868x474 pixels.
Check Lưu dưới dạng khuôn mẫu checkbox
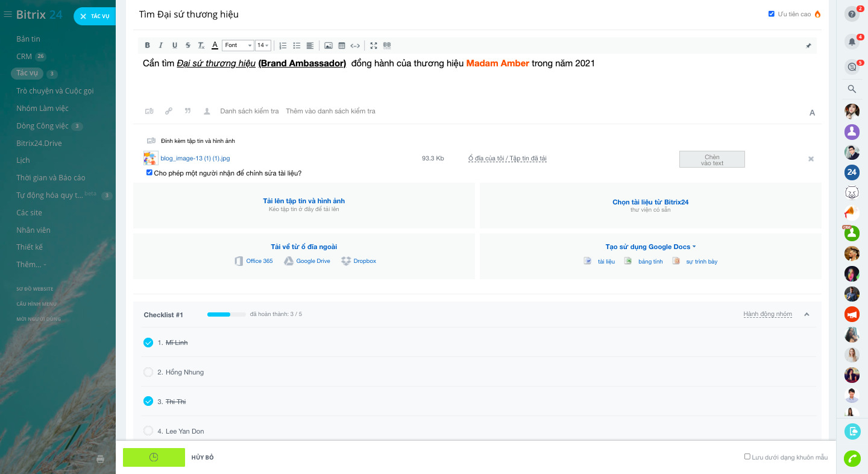(x=747, y=457)
